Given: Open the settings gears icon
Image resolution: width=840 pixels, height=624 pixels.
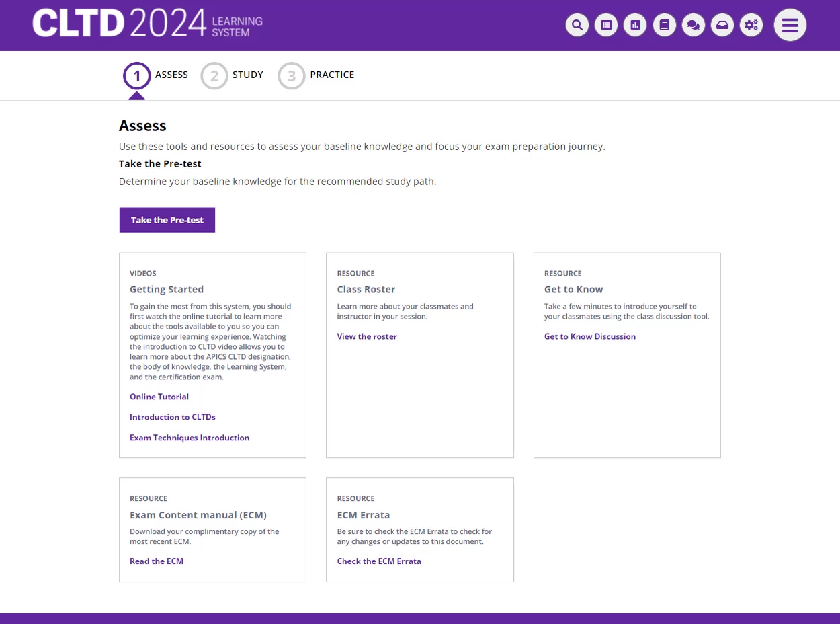Looking at the screenshot, I should (x=751, y=26).
